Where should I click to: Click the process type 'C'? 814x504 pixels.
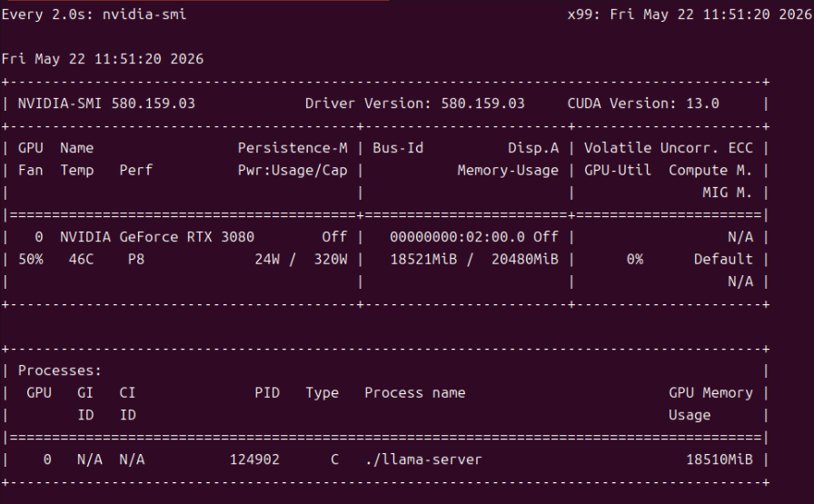(x=335, y=460)
